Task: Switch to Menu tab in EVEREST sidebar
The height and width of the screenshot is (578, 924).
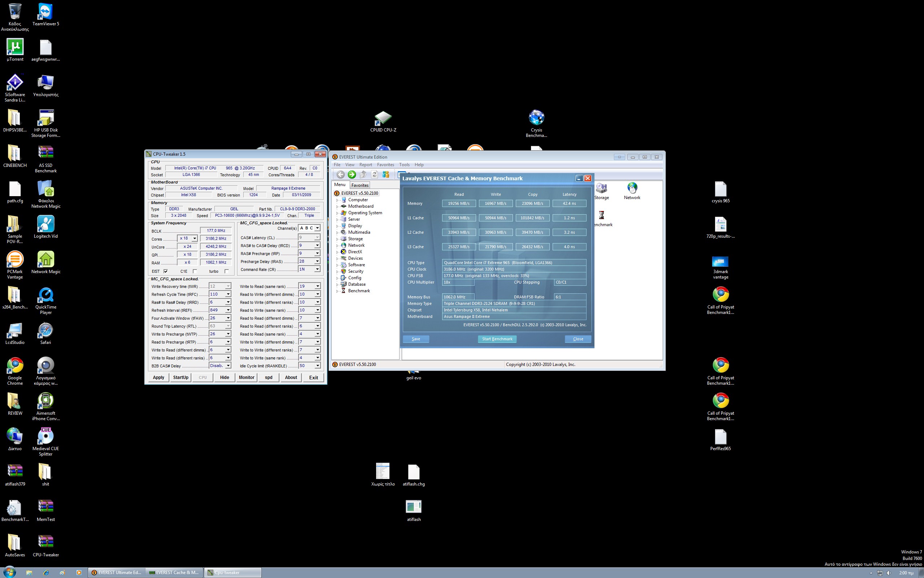Action: (x=340, y=185)
